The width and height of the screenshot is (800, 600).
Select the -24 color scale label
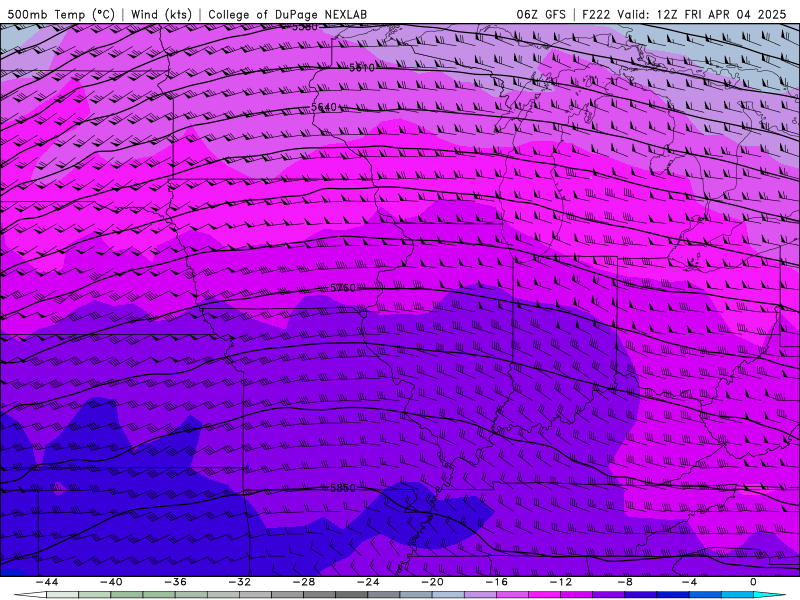tap(368, 582)
